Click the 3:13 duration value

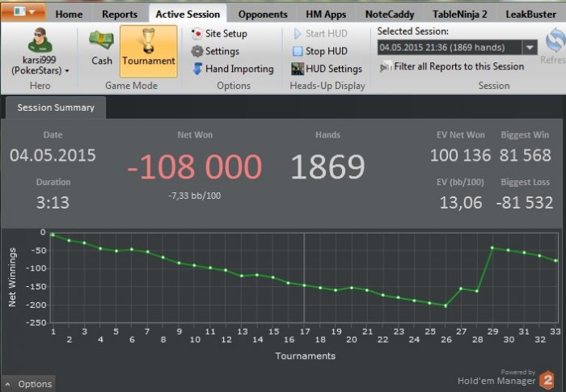(x=53, y=203)
